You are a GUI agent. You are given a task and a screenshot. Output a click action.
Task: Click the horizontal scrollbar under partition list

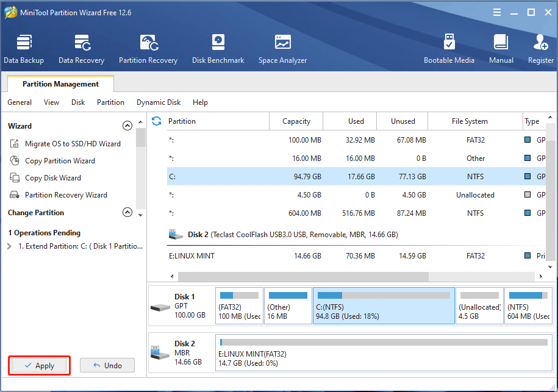[x=303, y=276]
